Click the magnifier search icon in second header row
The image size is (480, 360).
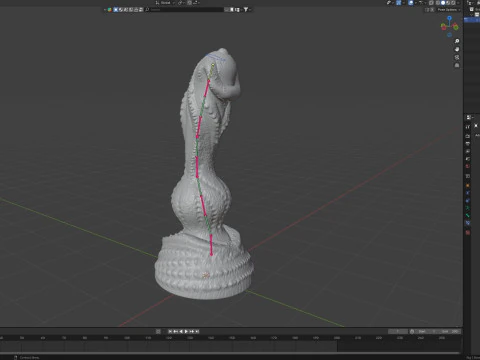tap(147, 10)
